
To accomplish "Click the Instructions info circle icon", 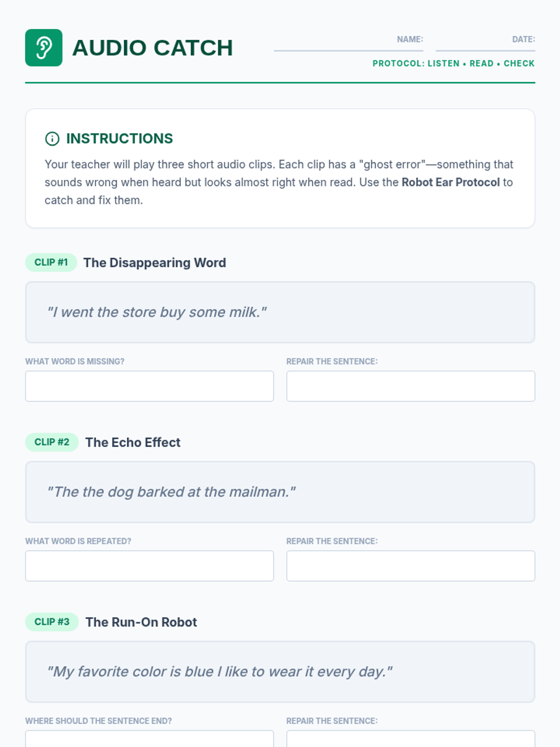I will tap(52, 139).
